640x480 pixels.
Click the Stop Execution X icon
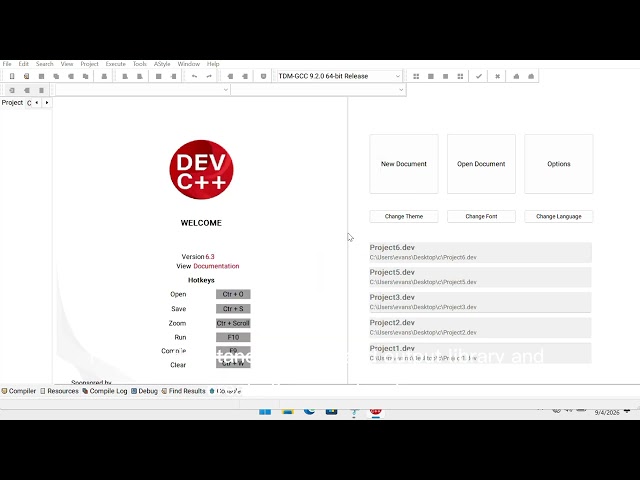[497, 76]
